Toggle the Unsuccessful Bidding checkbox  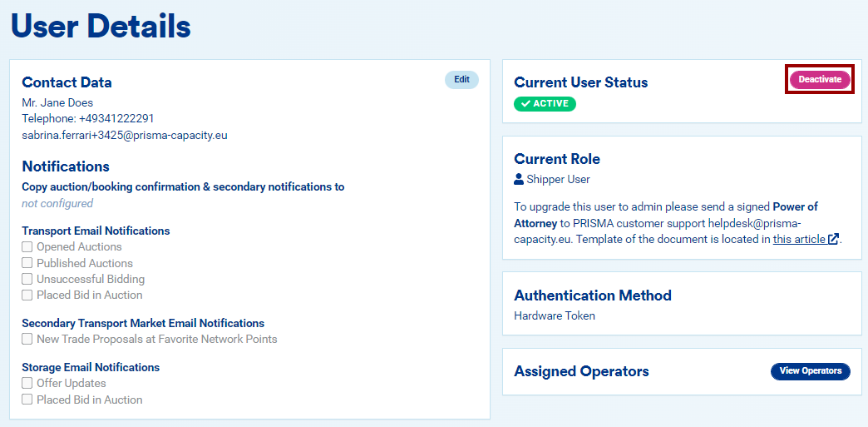(27, 279)
